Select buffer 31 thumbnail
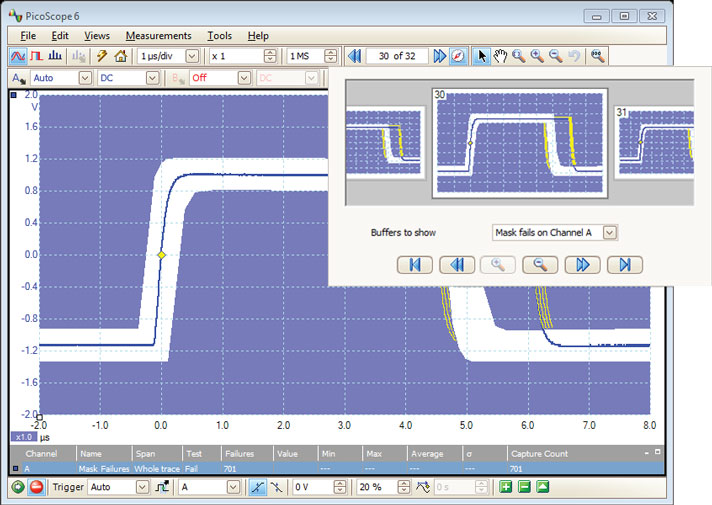 point(654,142)
